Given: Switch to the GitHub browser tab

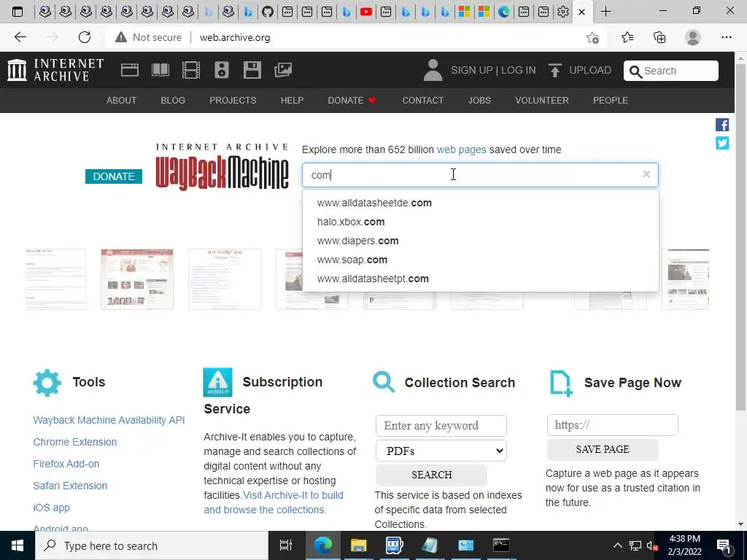Looking at the screenshot, I should coord(268,12).
